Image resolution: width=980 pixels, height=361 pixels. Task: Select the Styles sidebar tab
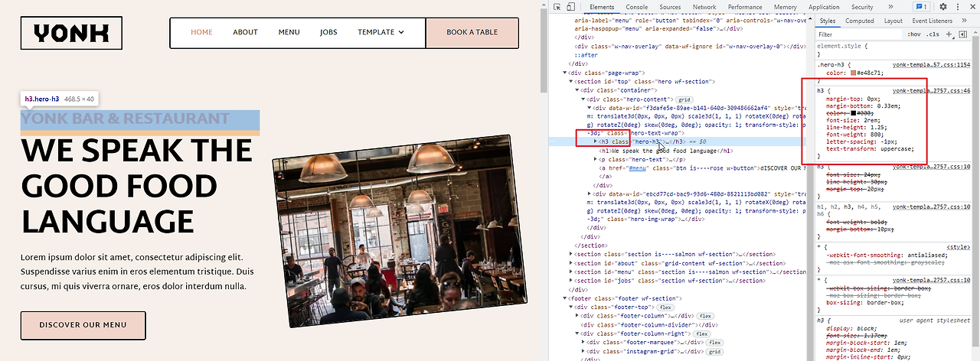click(827, 21)
